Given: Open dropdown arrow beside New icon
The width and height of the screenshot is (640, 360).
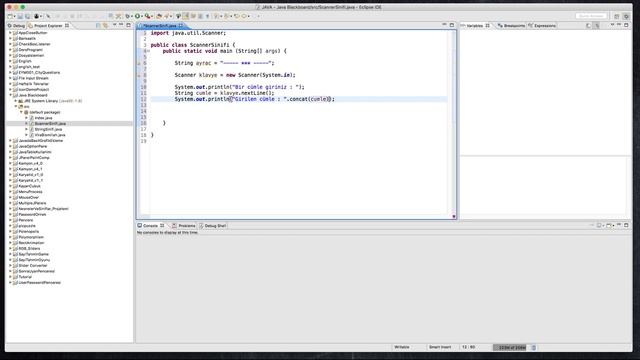Looking at the screenshot, I should [x=14, y=16].
